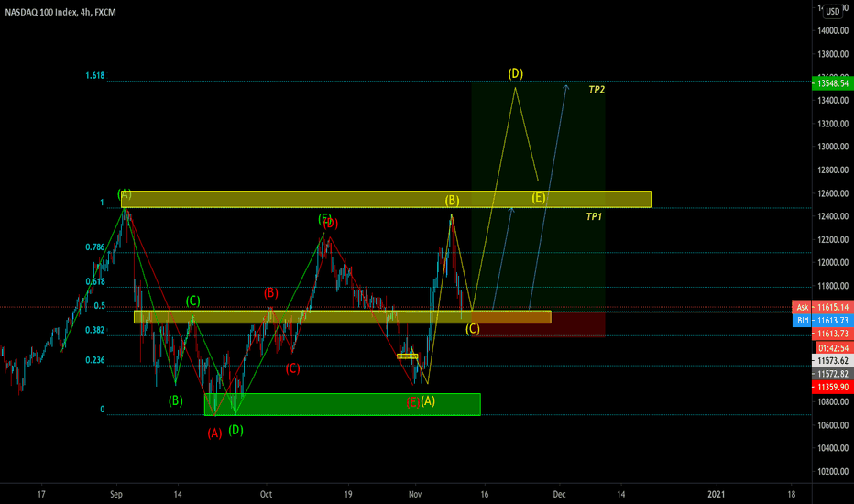Click the 1.618 Fibonacci level label
Viewport: 854px width, 504px height.
94,76
